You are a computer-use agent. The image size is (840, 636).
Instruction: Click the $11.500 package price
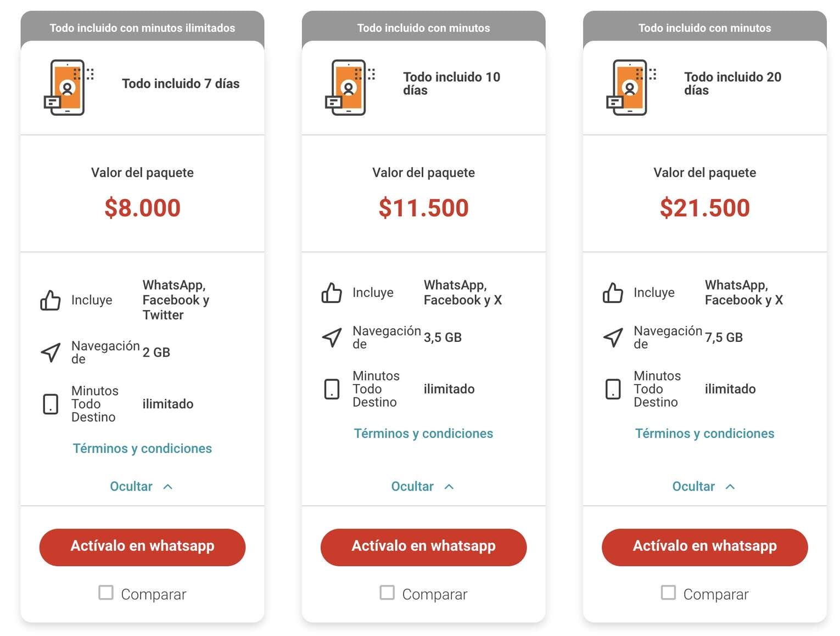click(423, 208)
